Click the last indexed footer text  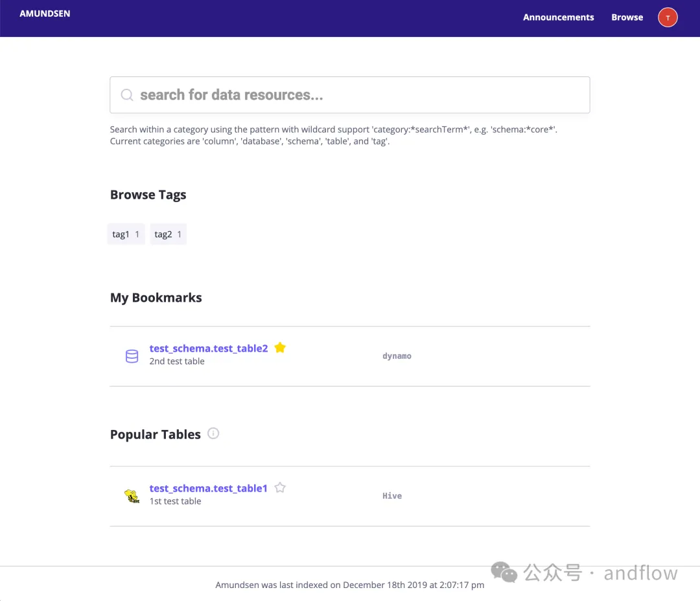349,585
